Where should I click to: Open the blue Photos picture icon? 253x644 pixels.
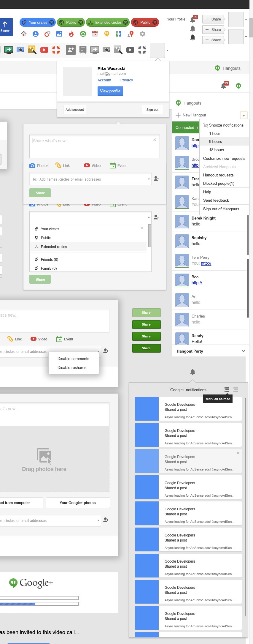coord(59,34)
